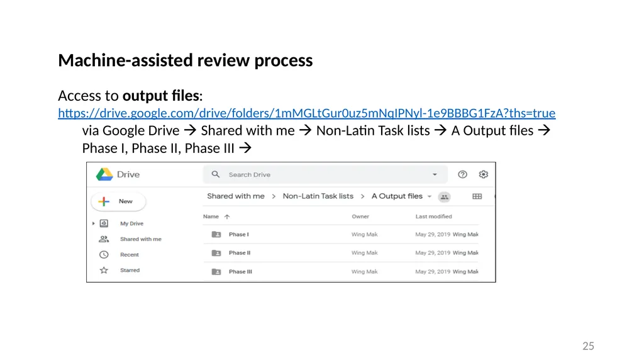Click the colorful plus icon on New
644x362 pixels.
click(104, 201)
